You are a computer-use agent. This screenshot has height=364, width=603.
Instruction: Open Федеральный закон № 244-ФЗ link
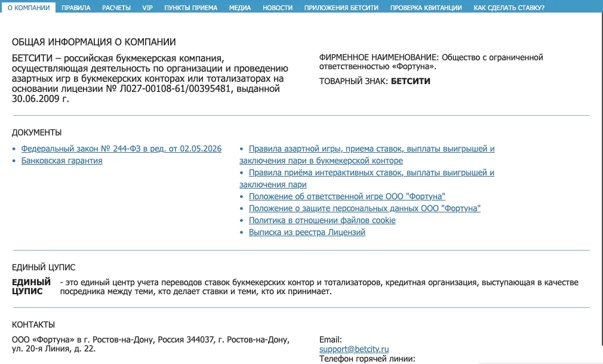[x=121, y=149]
